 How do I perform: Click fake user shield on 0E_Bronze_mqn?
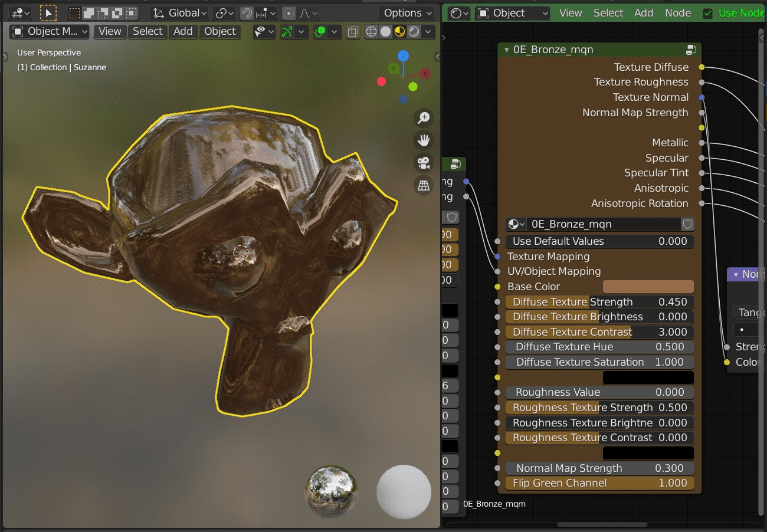click(687, 224)
